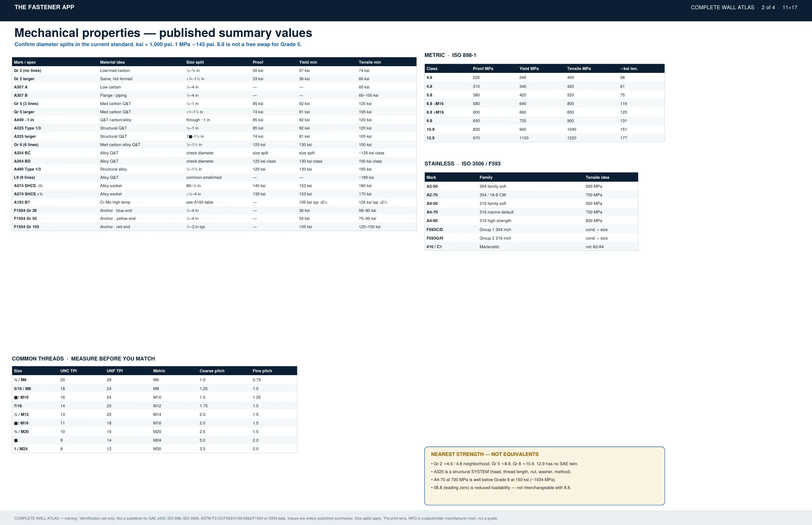Click the UNC TPI column header
Viewport: 812px width, 525px height.
pos(68,371)
